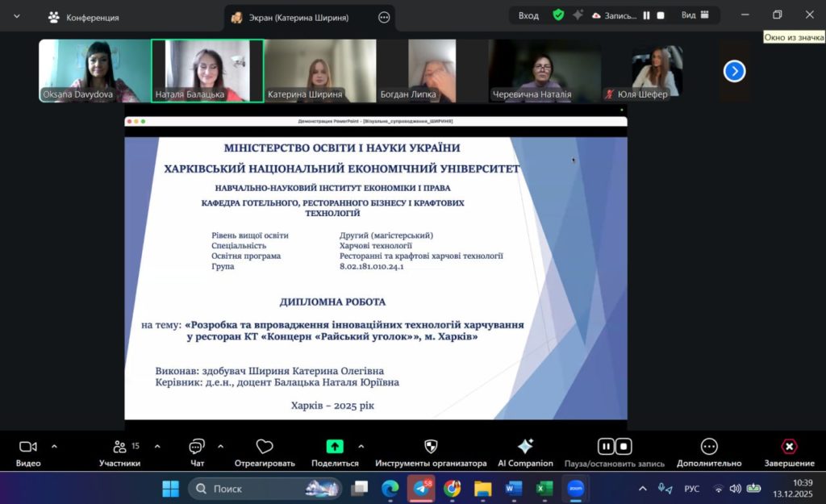Stop recording using bottom toolbar stop button
The image size is (826, 504).
[x=624, y=447]
